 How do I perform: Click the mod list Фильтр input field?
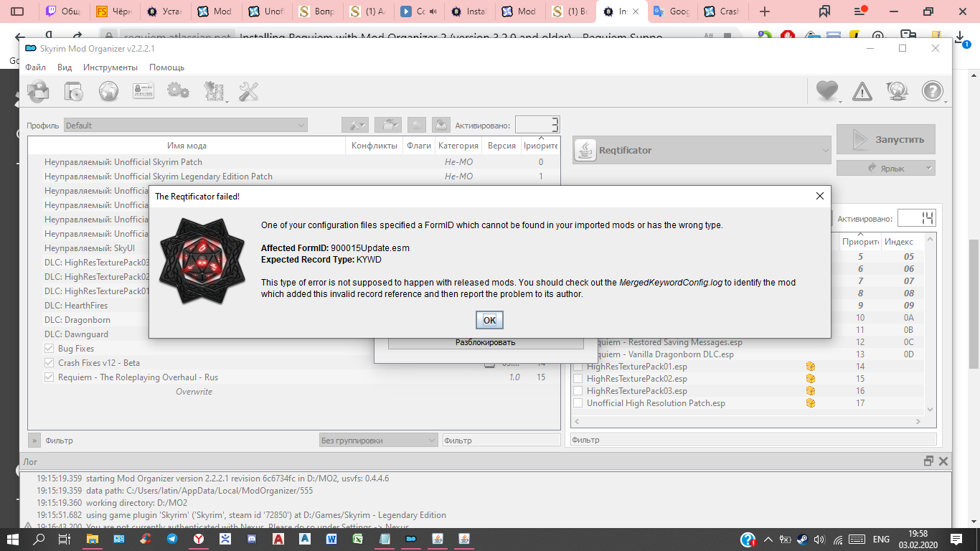coord(501,441)
